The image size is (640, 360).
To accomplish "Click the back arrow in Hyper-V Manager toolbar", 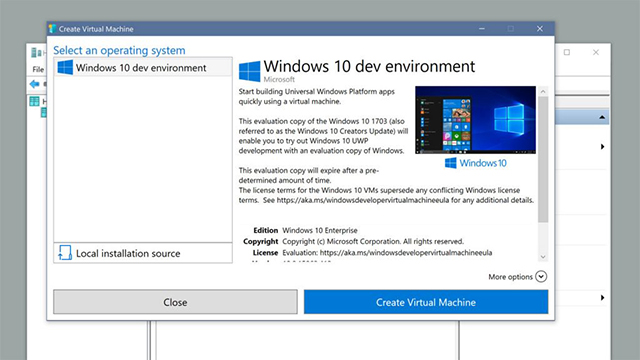I will [35, 84].
